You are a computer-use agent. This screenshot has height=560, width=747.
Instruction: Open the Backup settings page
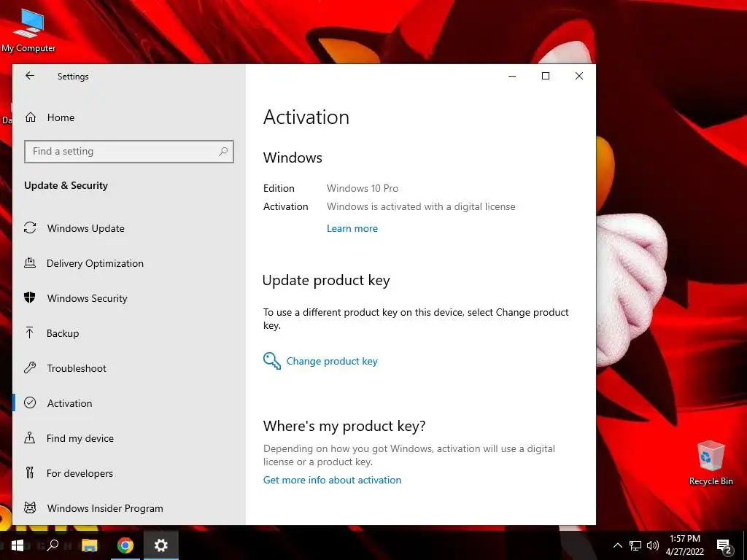coord(128,333)
